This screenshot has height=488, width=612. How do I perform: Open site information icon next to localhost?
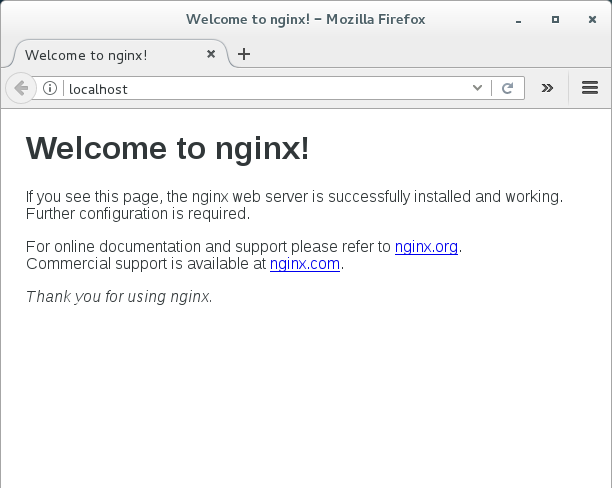(50, 88)
